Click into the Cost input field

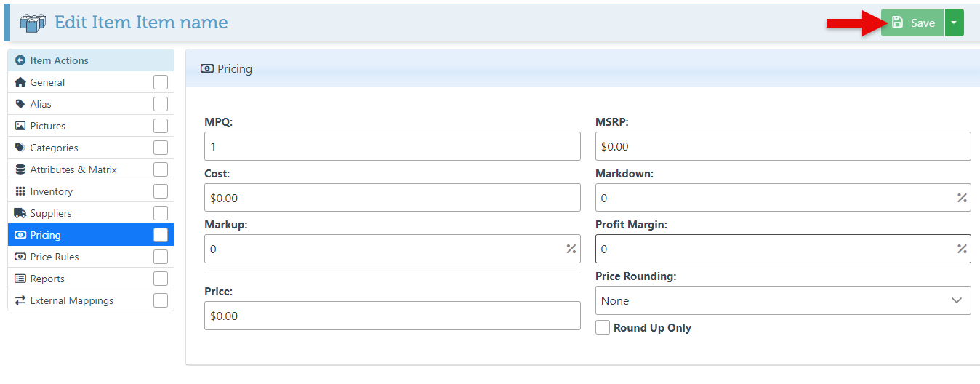392,198
